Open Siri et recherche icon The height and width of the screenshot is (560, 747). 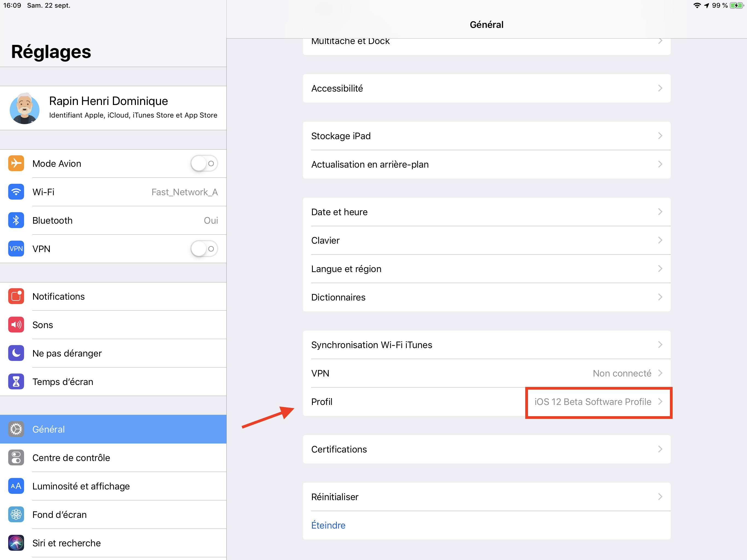[x=16, y=543]
